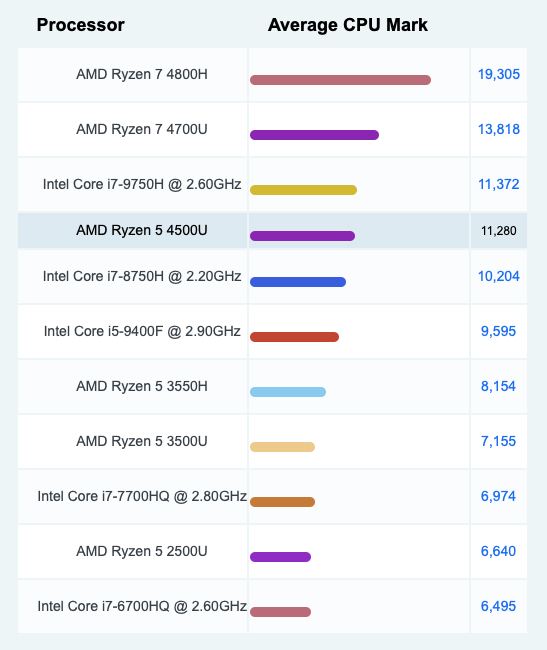Click the i7-9750H yellow score bar
This screenshot has height=650, width=547.
(303, 190)
